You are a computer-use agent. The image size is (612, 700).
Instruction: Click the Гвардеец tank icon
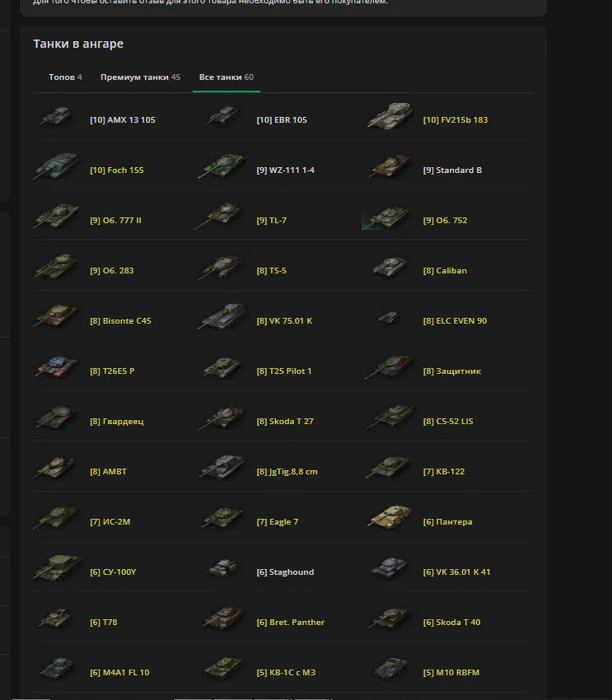click(x=56, y=417)
